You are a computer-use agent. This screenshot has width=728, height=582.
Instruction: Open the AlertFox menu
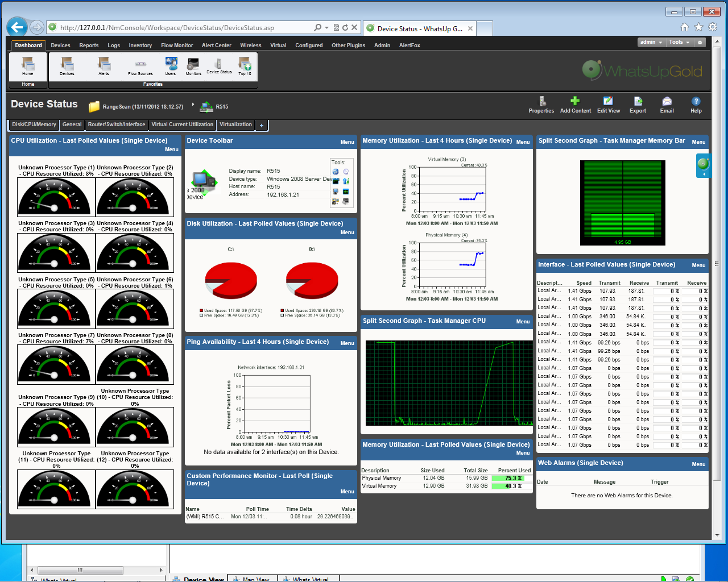[409, 45]
